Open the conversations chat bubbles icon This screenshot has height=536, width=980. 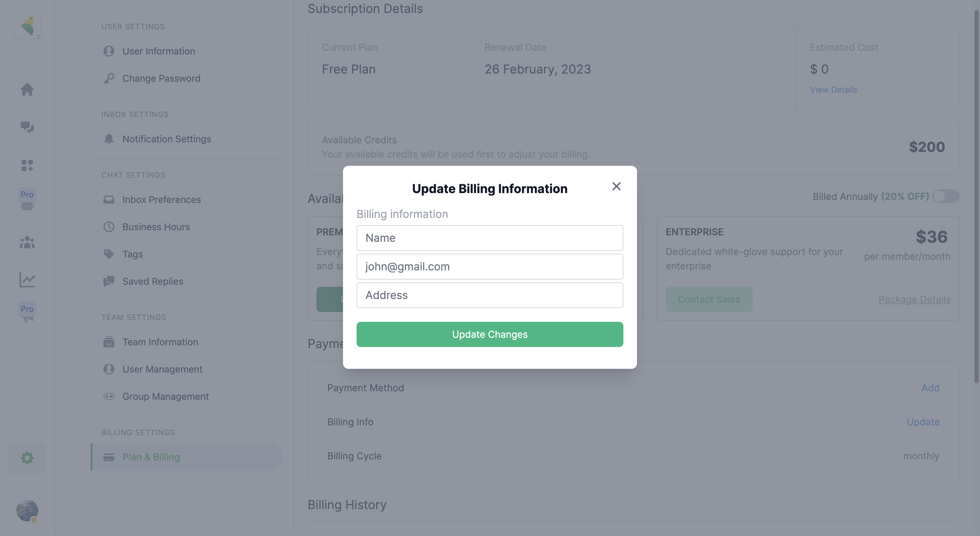[x=27, y=127]
